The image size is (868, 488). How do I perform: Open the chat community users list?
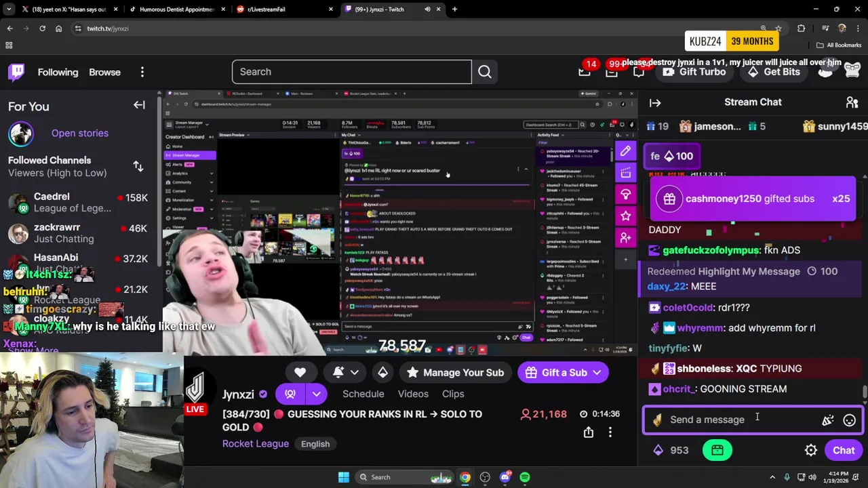[852, 102]
